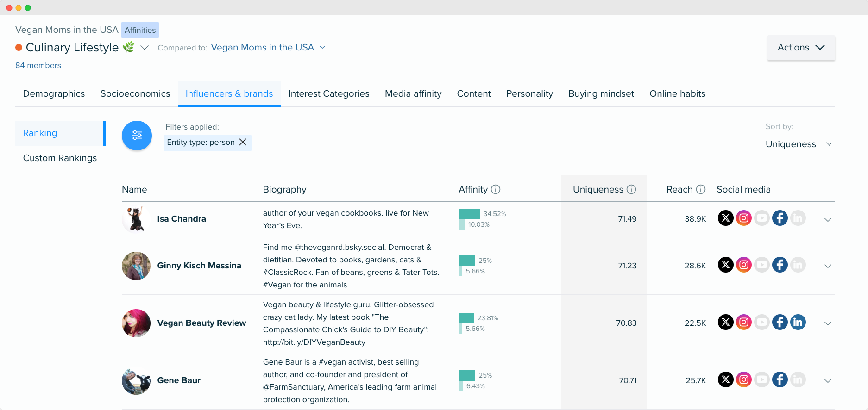Expand the Isa Chandra row
This screenshot has width=868, height=410.
pyautogui.click(x=828, y=220)
